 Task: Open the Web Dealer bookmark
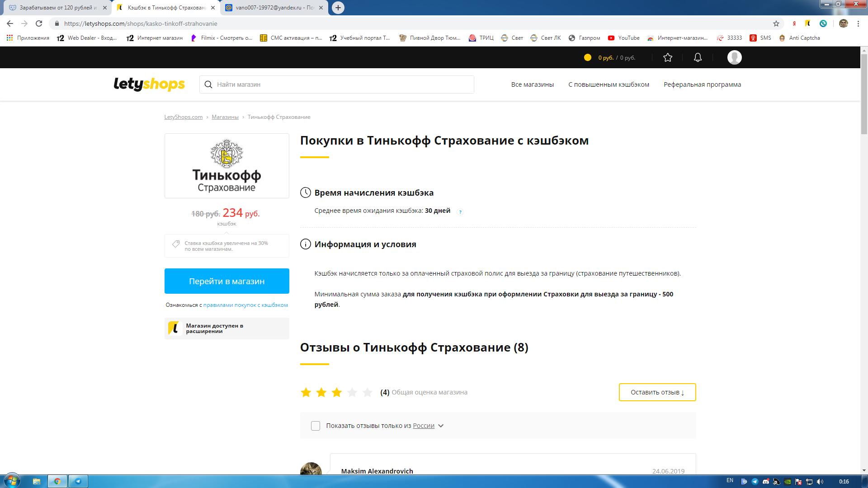click(87, 38)
